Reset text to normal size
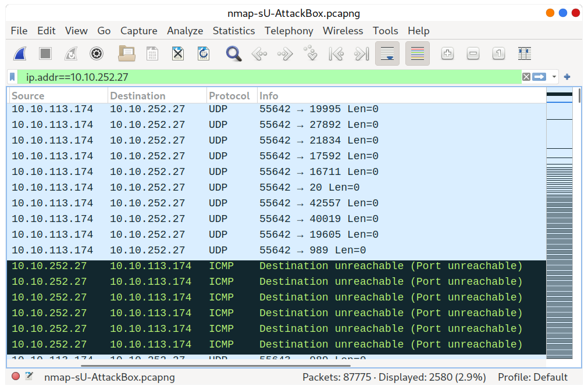The image size is (588, 390). pyautogui.click(x=498, y=53)
